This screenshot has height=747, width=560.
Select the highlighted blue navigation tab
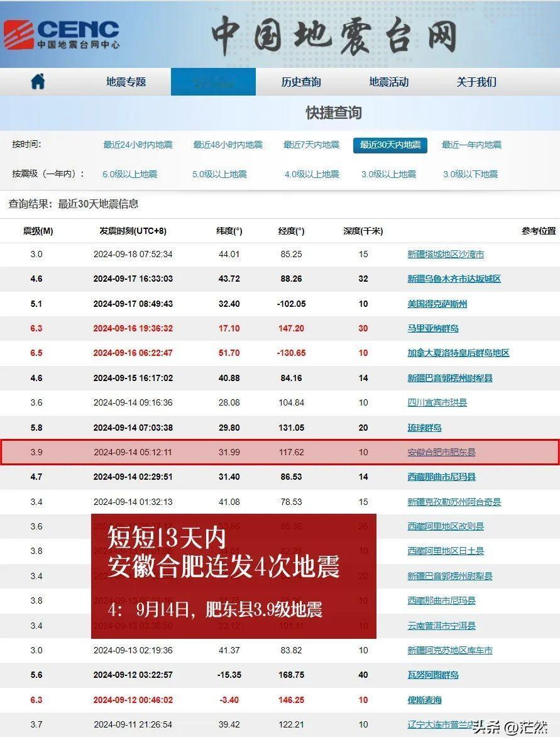[x=213, y=82]
